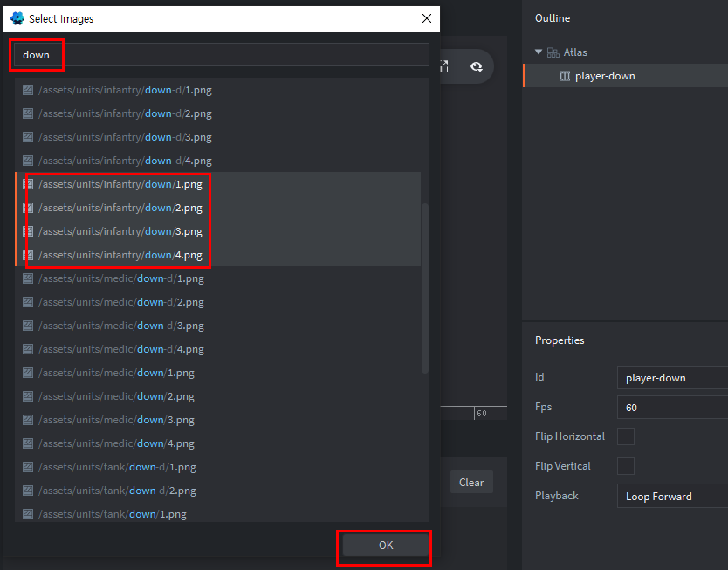
Task: Click the animation icon beside player-down
Action: point(565,76)
